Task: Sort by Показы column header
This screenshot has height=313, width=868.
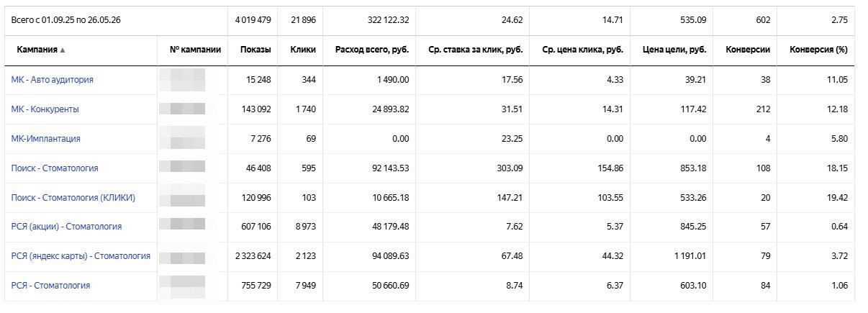Action: point(256,50)
